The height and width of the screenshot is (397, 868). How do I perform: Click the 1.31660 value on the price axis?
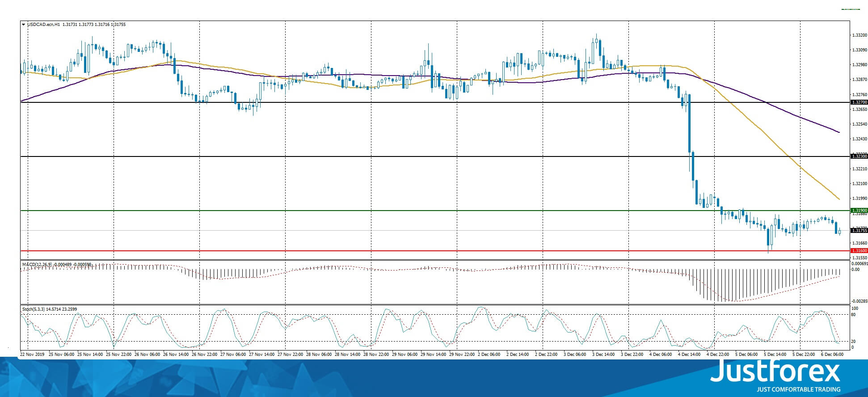point(860,243)
